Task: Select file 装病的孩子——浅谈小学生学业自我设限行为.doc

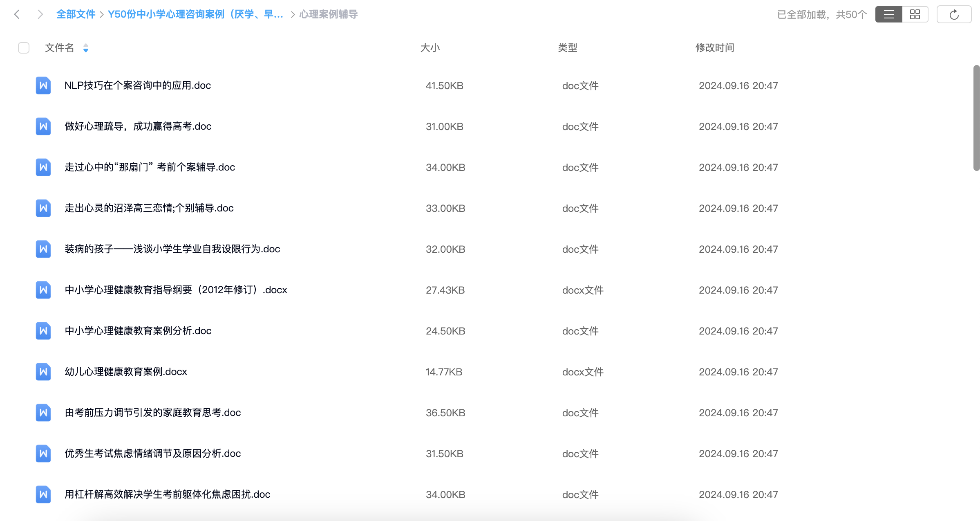Action: (172, 249)
